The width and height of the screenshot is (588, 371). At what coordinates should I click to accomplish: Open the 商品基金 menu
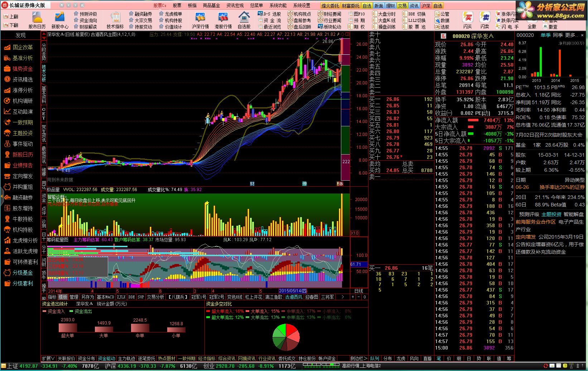tap(211, 5)
